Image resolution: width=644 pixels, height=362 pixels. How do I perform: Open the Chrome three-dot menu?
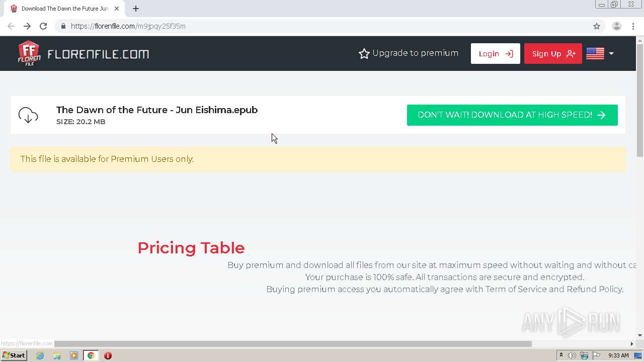point(633,26)
